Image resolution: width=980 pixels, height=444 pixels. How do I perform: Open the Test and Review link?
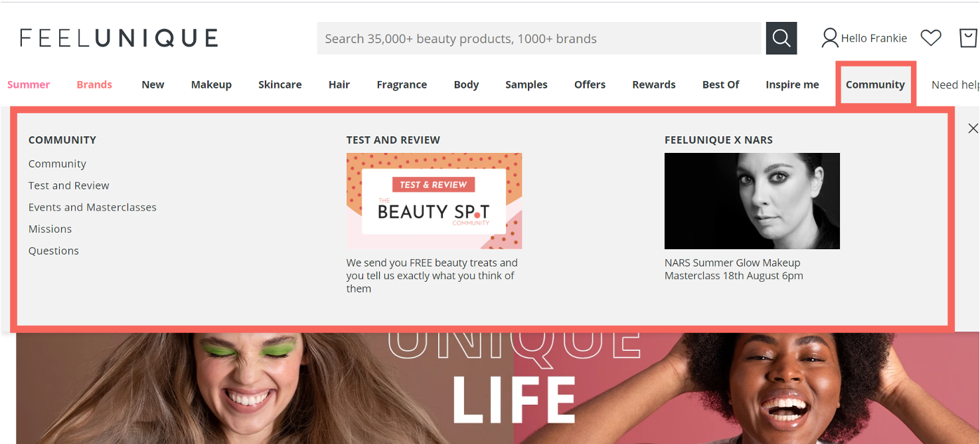coord(68,185)
